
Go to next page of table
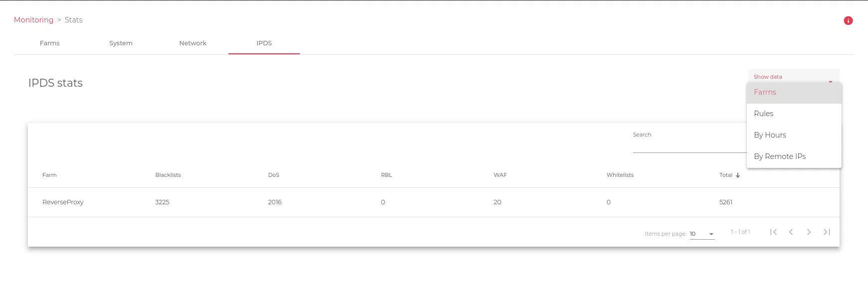809,232
